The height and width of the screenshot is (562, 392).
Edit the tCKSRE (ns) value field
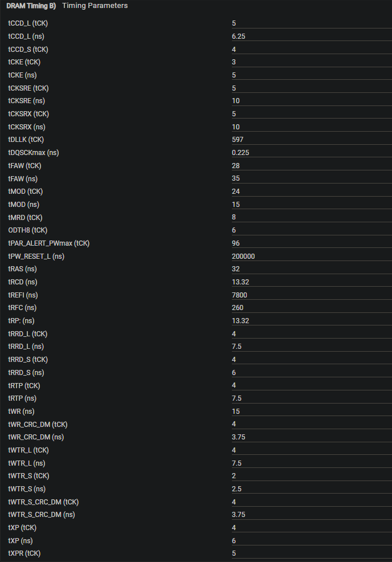tap(312, 101)
